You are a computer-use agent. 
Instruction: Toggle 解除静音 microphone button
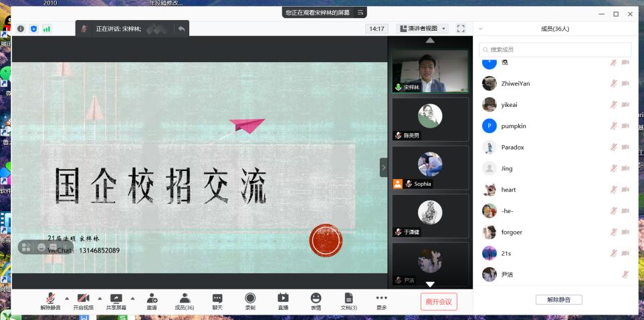(x=50, y=301)
